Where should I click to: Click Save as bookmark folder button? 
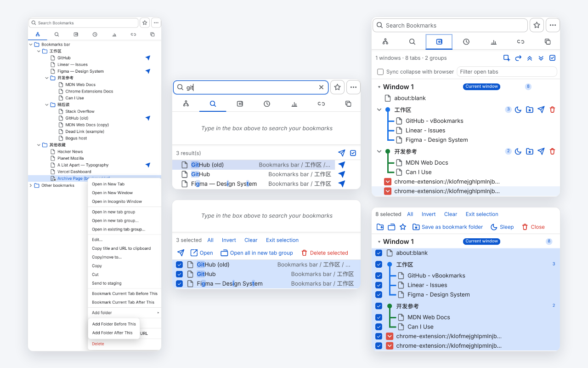click(448, 227)
